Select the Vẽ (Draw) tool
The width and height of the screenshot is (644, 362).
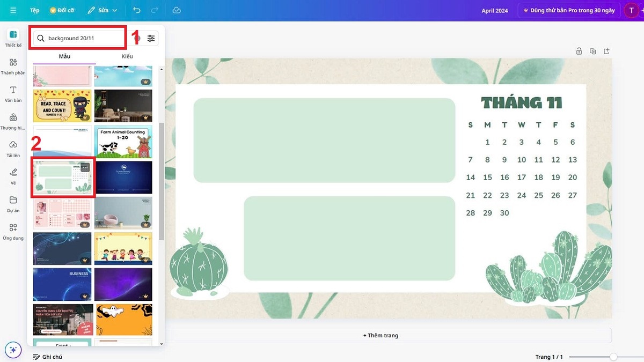pyautogui.click(x=12, y=176)
